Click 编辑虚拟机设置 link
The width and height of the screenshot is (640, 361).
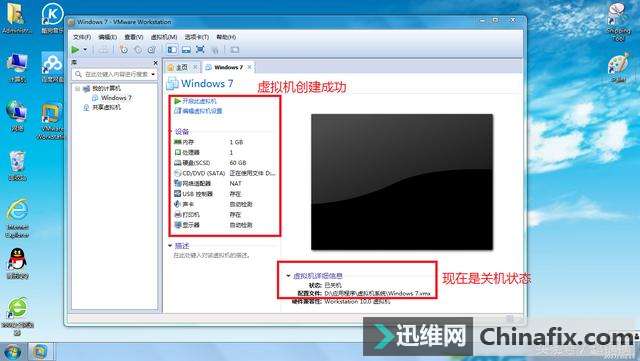click(202, 111)
